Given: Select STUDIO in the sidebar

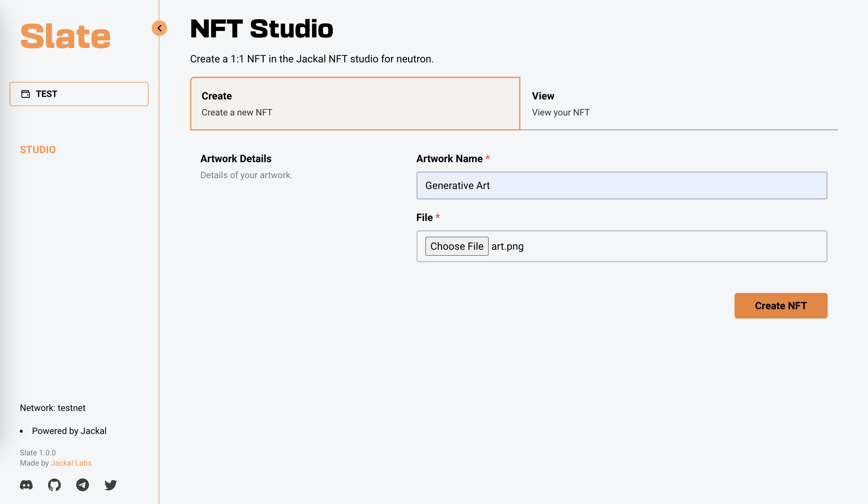Looking at the screenshot, I should 38,150.
